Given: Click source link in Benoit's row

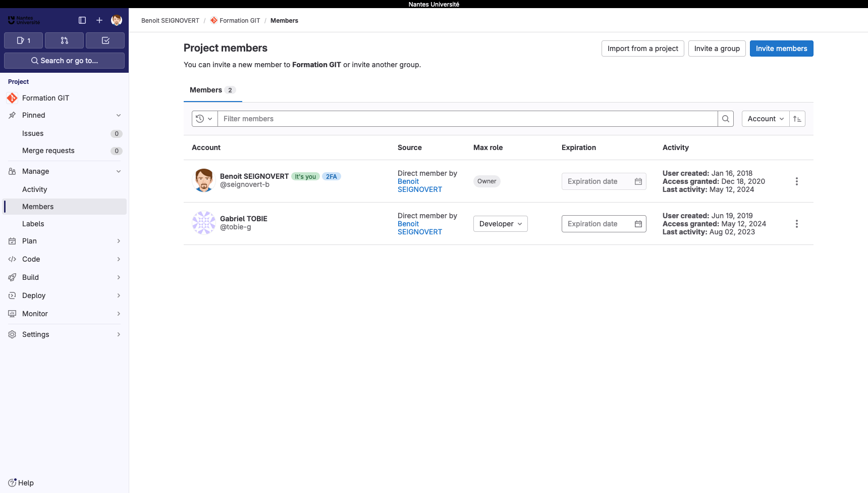Looking at the screenshot, I should 420,185.
